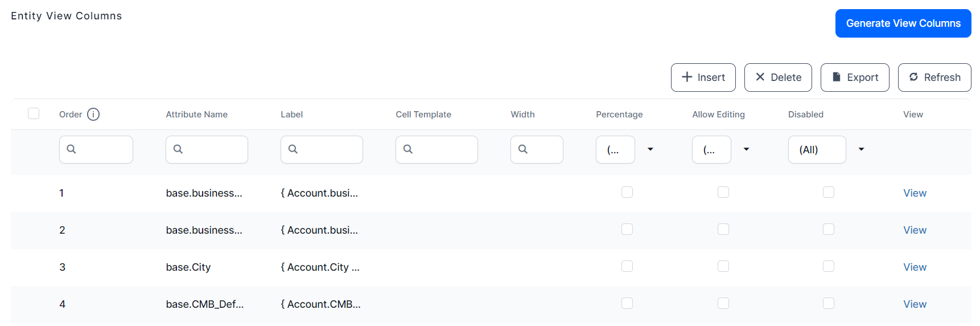This screenshot has width=980, height=326.
Task: Click the Width filter input field
Action: pos(543,149)
